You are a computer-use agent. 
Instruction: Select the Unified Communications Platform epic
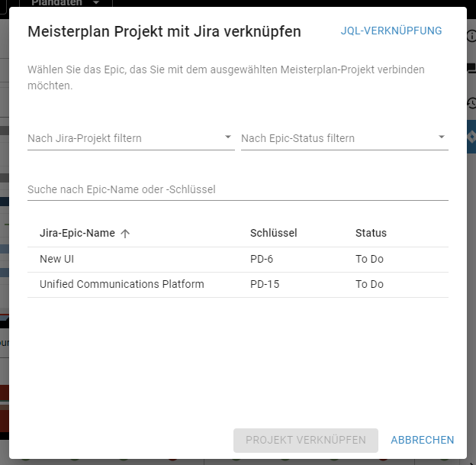point(238,285)
